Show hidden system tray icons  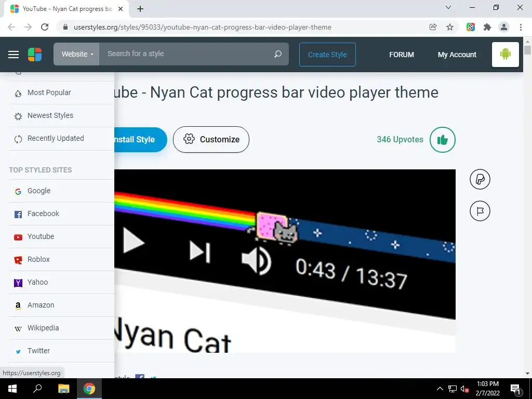(440, 389)
